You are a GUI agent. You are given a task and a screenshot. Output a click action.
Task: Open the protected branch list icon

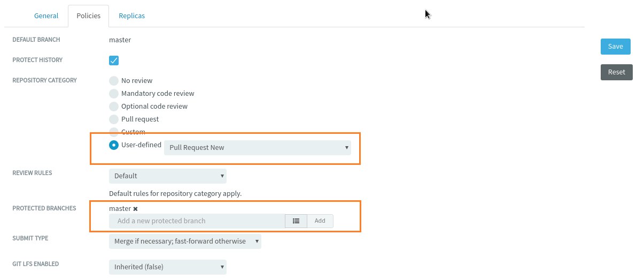tap(296, 221)
